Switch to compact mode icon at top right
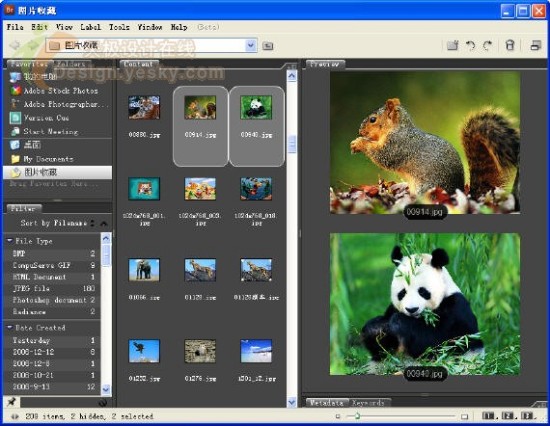550x426 pixels. point(535,46)
